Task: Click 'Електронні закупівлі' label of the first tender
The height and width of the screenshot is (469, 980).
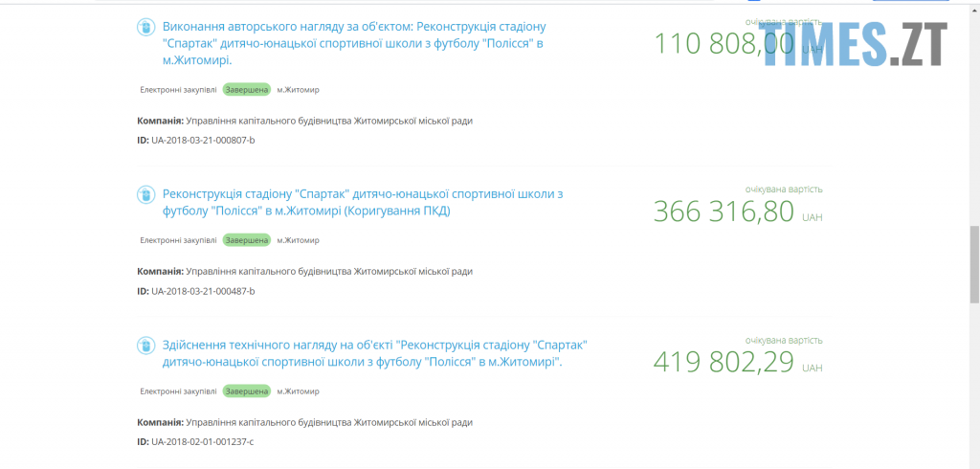Action: (x=178, y=90)
